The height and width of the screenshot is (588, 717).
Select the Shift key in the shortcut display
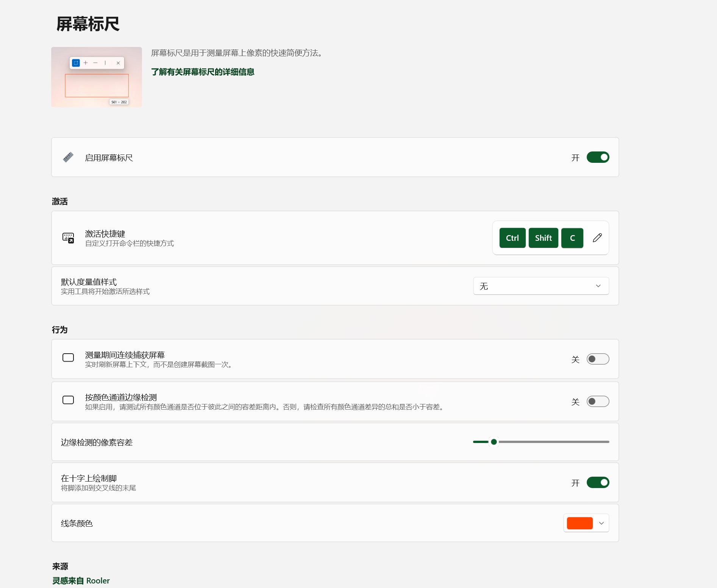543,238
